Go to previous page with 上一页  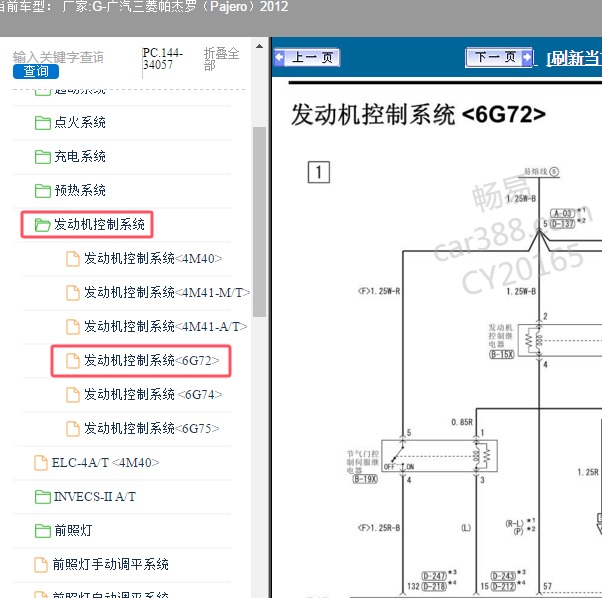click(307, 58)
